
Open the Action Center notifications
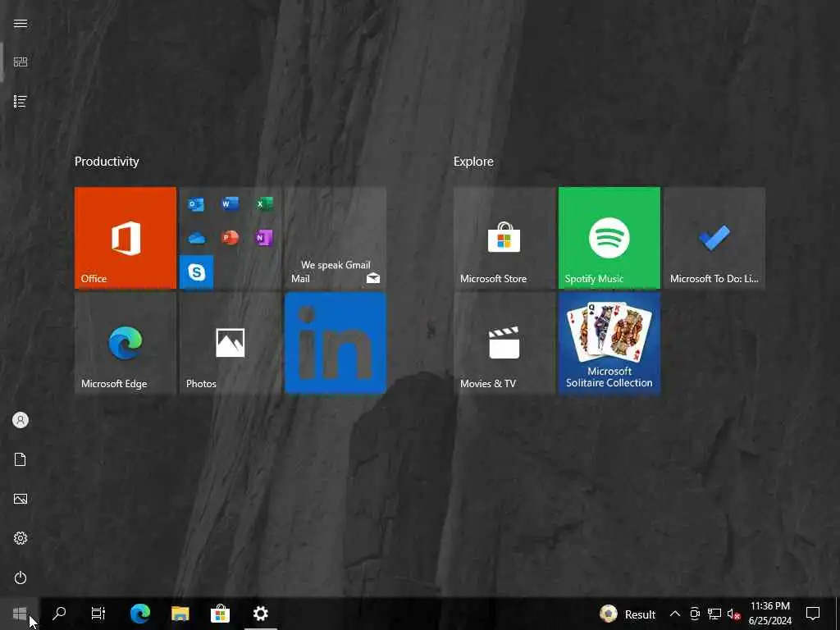813,614
